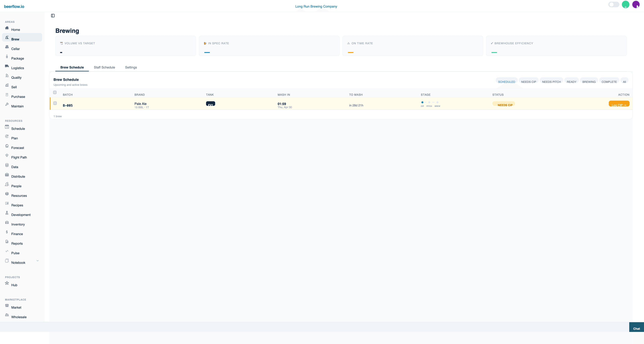The width and height of the screenshot is (644, 344).
Task: Click the Sell chart icon
Action: 7,85
